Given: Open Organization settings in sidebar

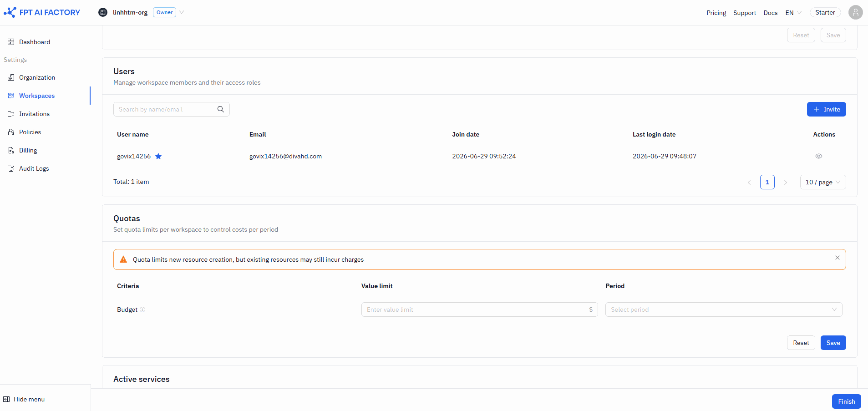Looking at the screenshot, I should (37, 77).
